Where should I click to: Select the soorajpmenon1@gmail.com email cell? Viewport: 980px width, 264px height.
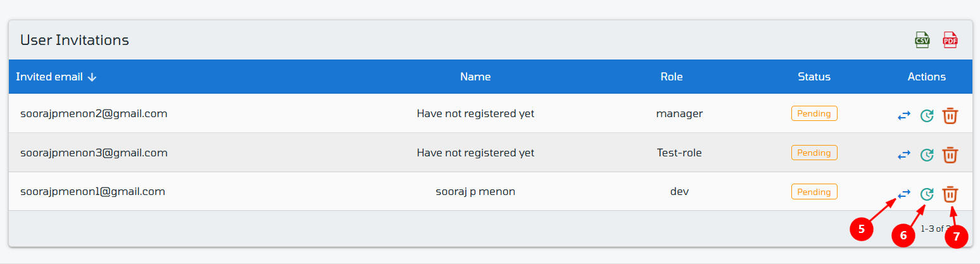(x=92, y=191)
